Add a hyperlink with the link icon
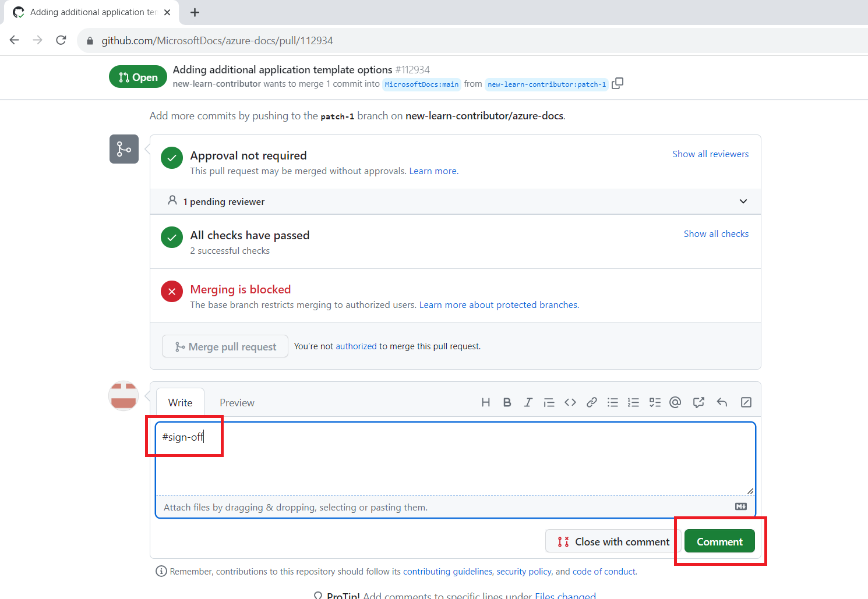The image size is (868, 599). click(x=591, y=402)
